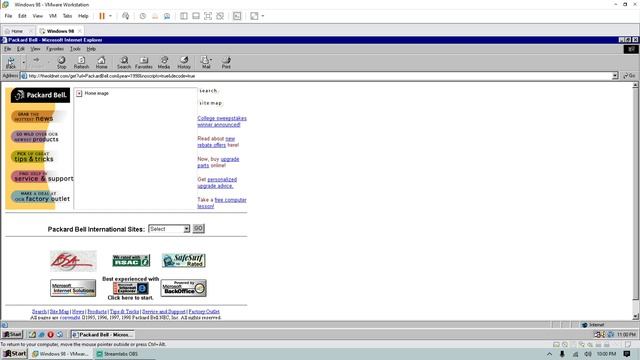Click the SafeSurf Rated badge
The width and height of the screenshot is (640, 360).
pyautogui.click(x=184, y=260)
